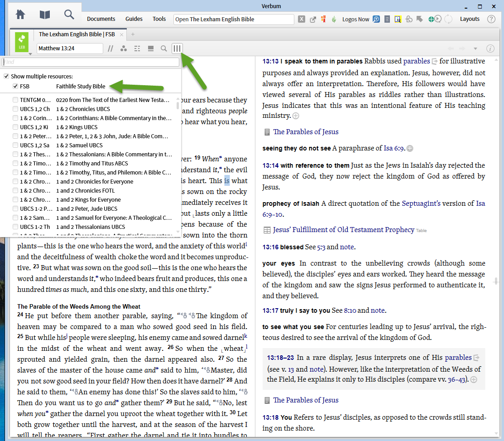This screenshot has height=441, width=504.
Task: Click the yellow book-search shortcut icon
Action: (398, 19)
